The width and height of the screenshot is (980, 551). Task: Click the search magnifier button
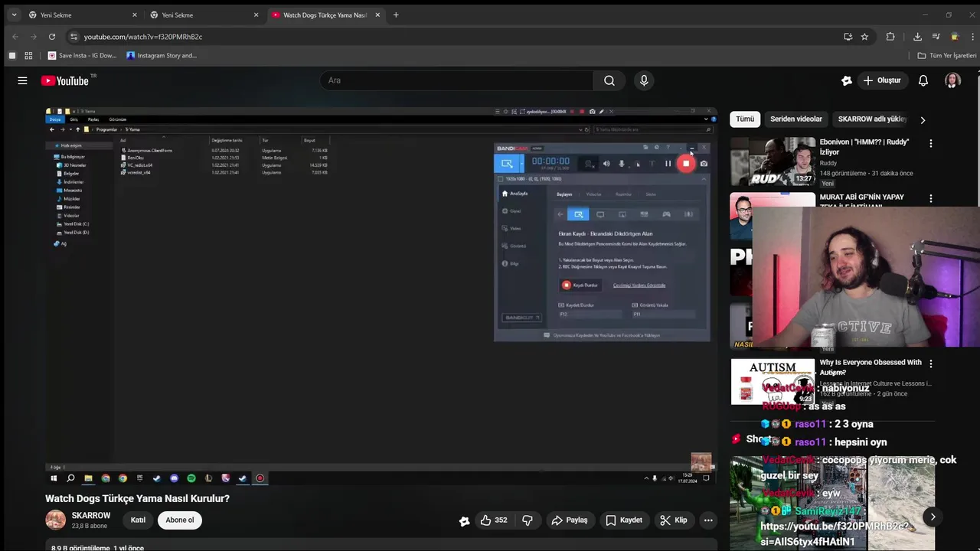609,80
